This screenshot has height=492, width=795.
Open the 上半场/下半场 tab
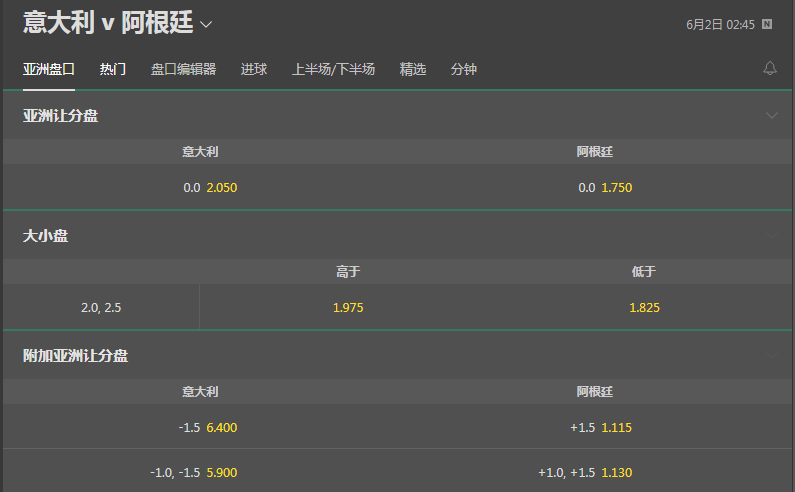pos(333,69)
